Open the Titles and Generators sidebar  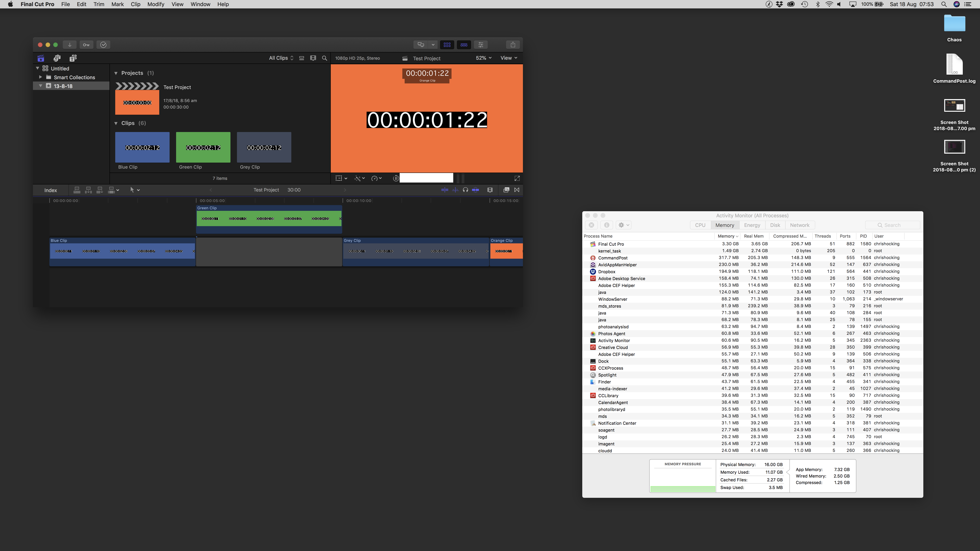(73, 58)
